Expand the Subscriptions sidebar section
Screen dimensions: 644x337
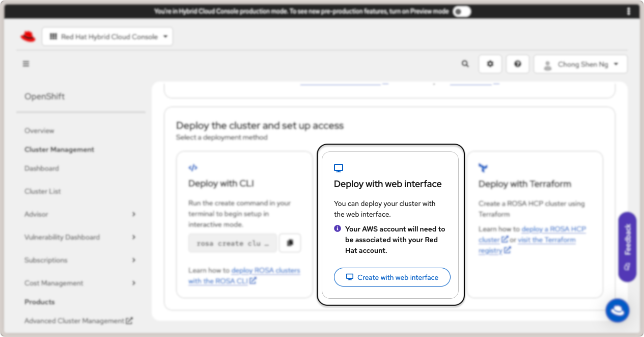coord(133,260)
